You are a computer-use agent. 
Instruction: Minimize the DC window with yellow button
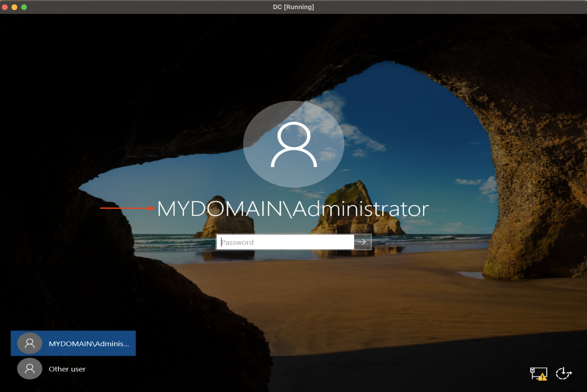point(14,7)
